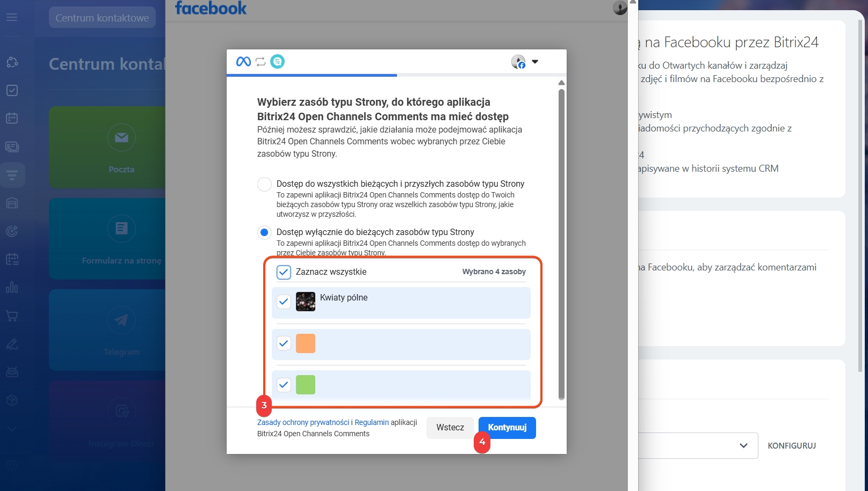
Task: Open the robot automation icon in sidebar
Action: [12, 372]
